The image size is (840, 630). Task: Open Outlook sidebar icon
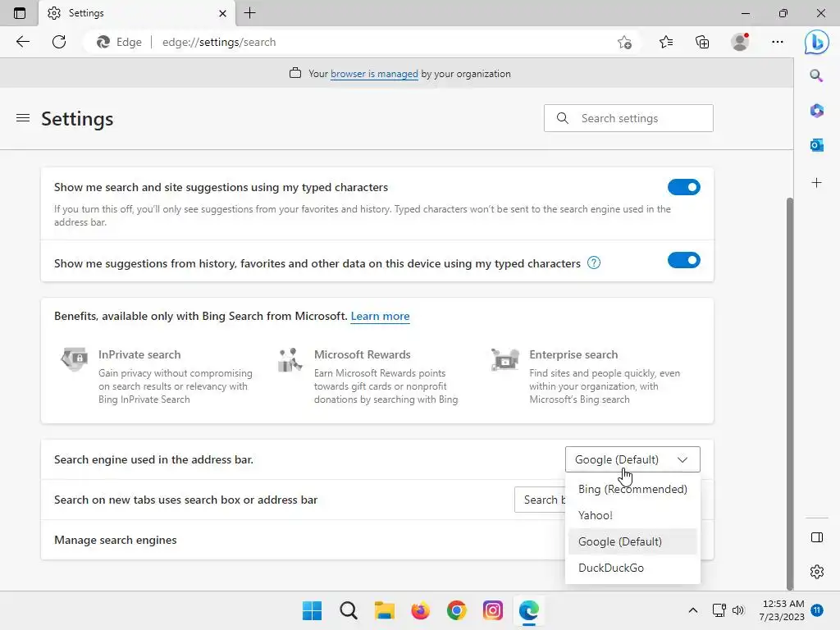(816, 144)
